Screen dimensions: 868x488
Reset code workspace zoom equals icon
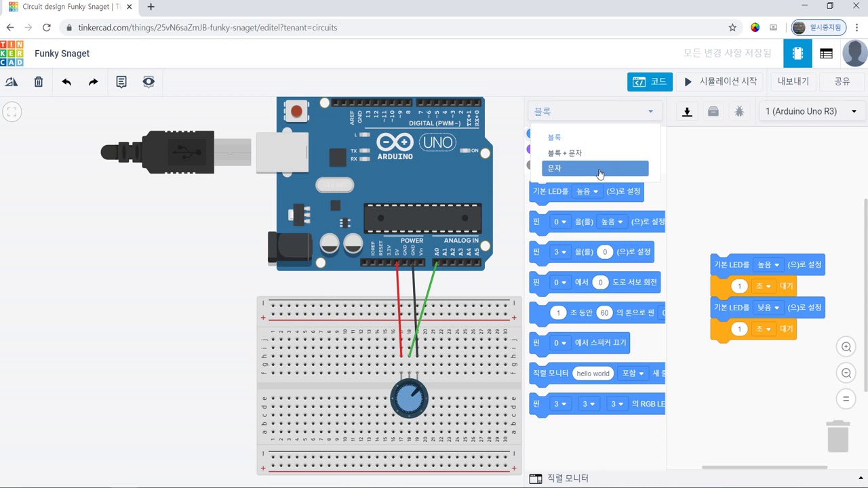(846, 399)
